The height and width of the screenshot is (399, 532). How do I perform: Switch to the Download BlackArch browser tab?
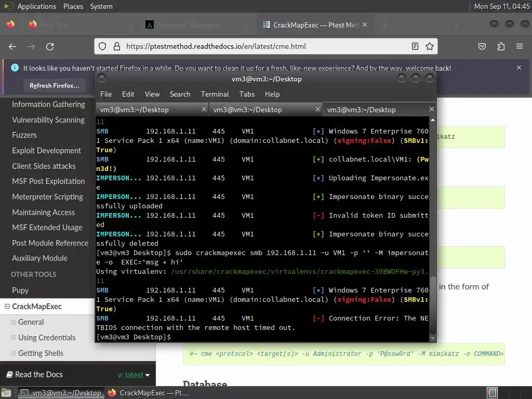197,25
